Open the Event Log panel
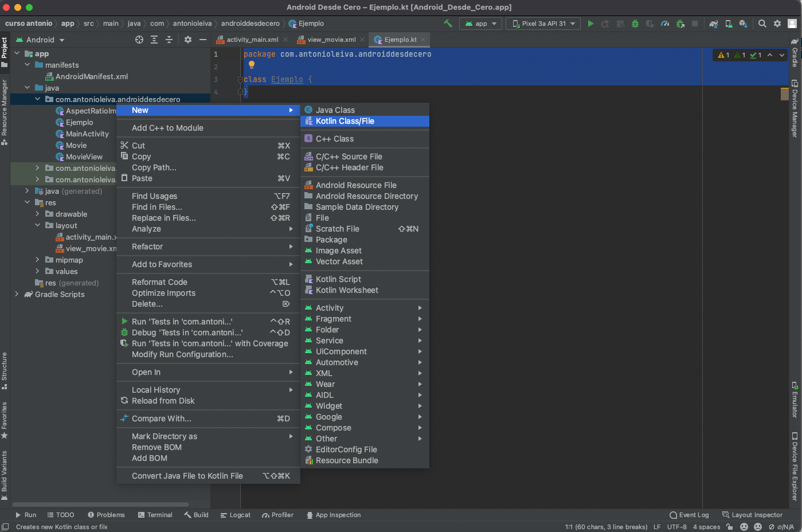The height and width of the screenshot is (532, 802). [689, 515]
